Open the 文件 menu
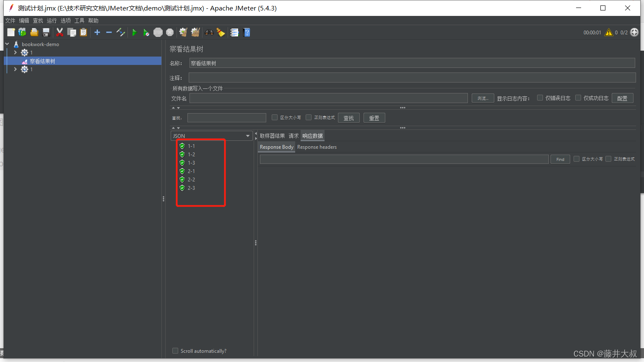The image size is (644, 362). tap(10, 21)
